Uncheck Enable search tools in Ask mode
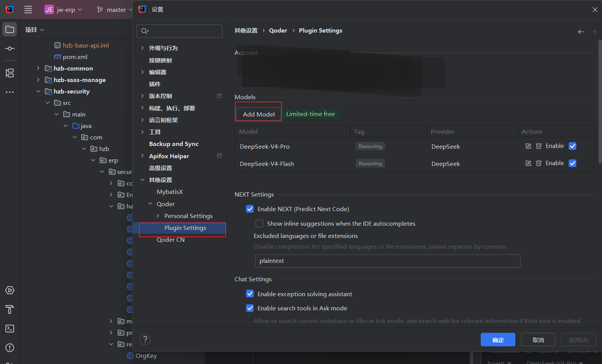 [250, 308]
